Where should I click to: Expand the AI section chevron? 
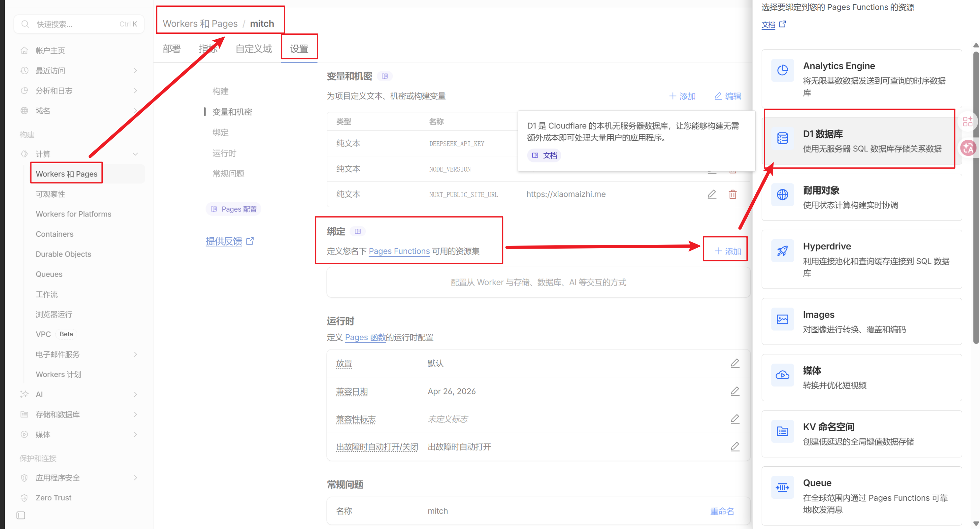point(135,394)
